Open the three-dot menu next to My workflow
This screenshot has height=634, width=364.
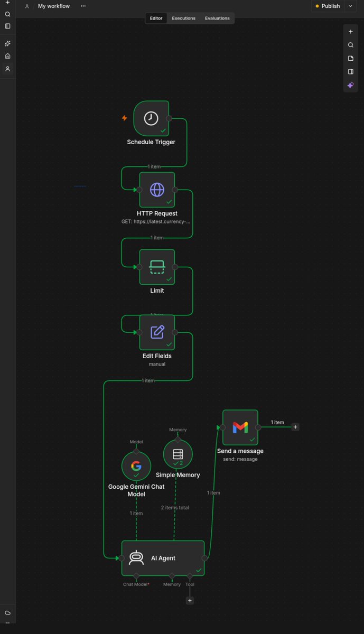pos(83,6)
